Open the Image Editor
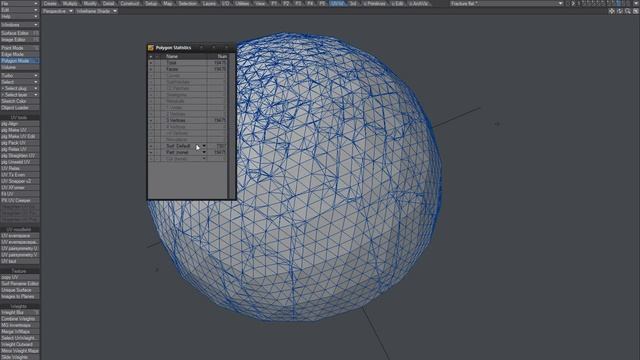The width and height of the screenshot is (640, 360). point(20,40)
